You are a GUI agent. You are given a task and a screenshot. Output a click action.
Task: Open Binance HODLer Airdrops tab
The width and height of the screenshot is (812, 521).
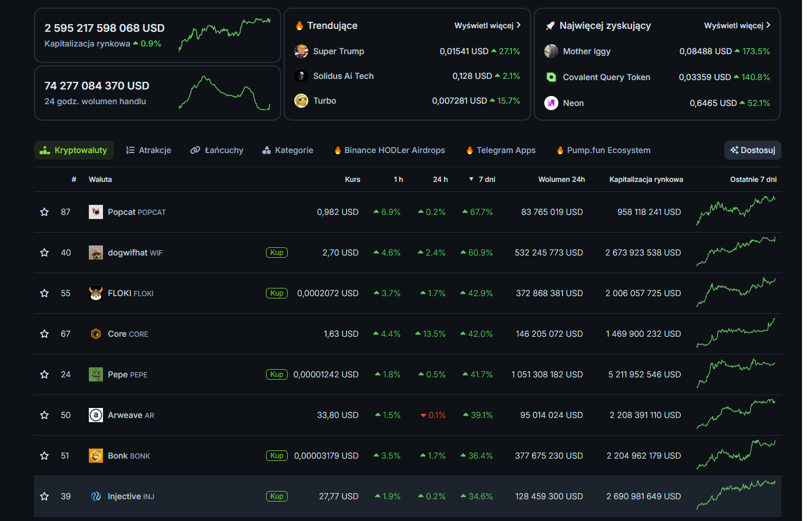(390, 150)
